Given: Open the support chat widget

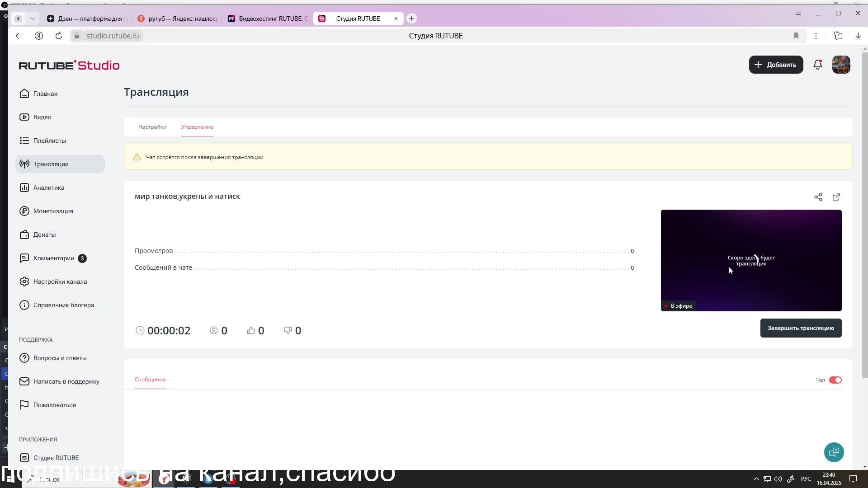Looking at the screenshot, I should [x=834, y=452].
